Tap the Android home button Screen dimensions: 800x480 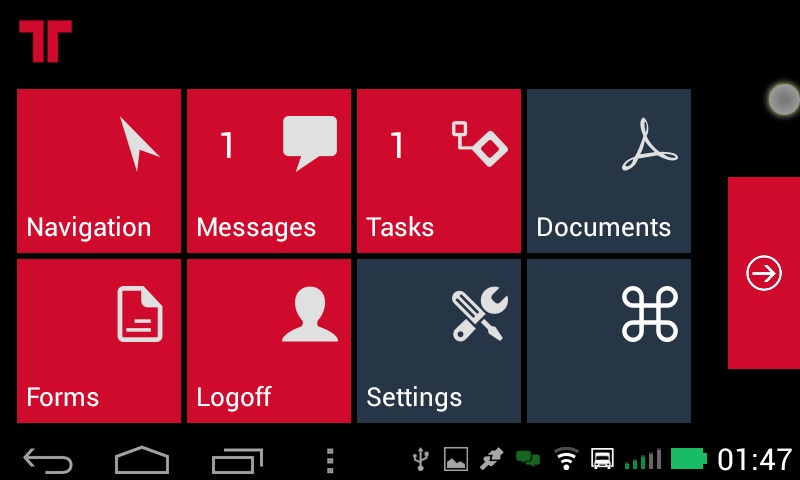coord(142,460)
